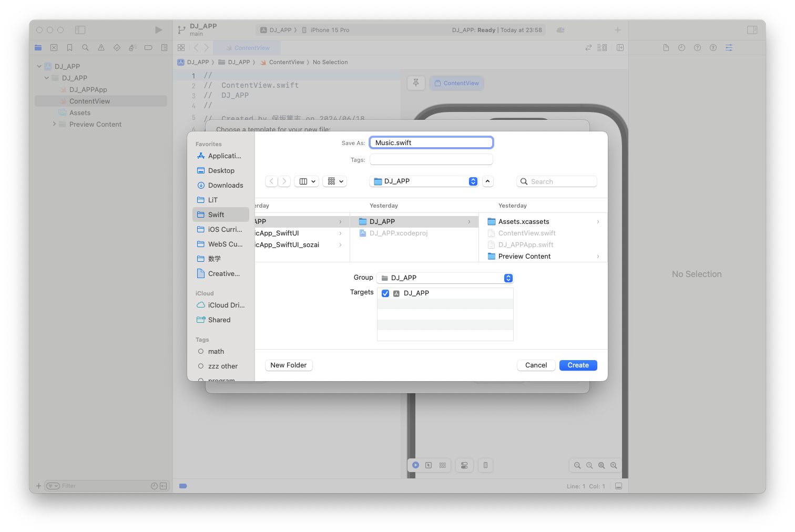The height and width of the screenshot is (532, 795).
Task: Open the Breakpoint navigator icon
Action: click(148, 47)
